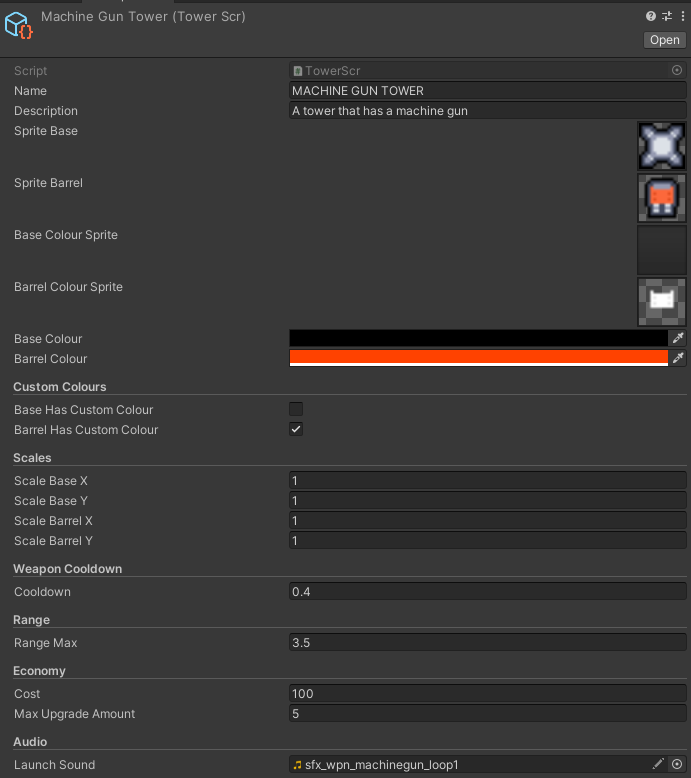Click the Scale Base X field
The width and height of the screenshot is (691, 778).
(x=488, y=480)
